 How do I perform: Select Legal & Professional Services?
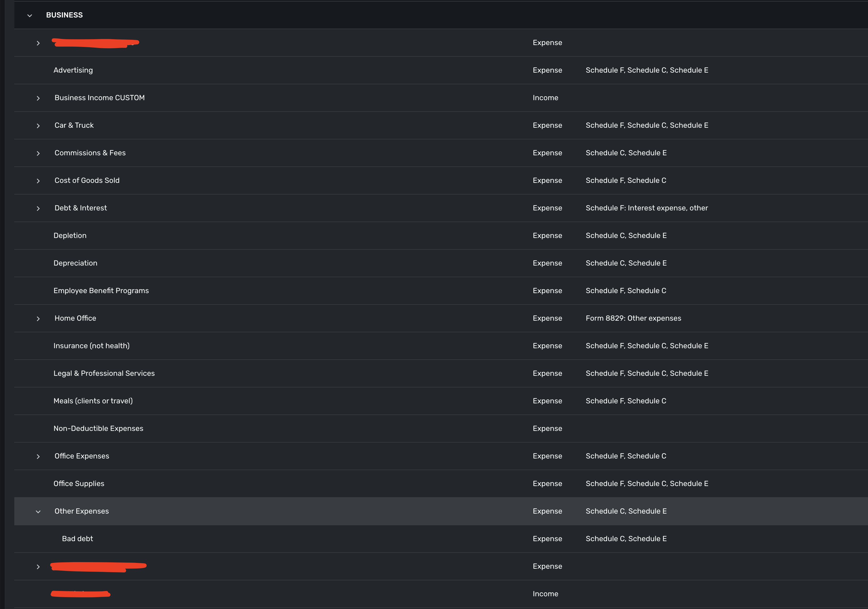click(104, 373)
